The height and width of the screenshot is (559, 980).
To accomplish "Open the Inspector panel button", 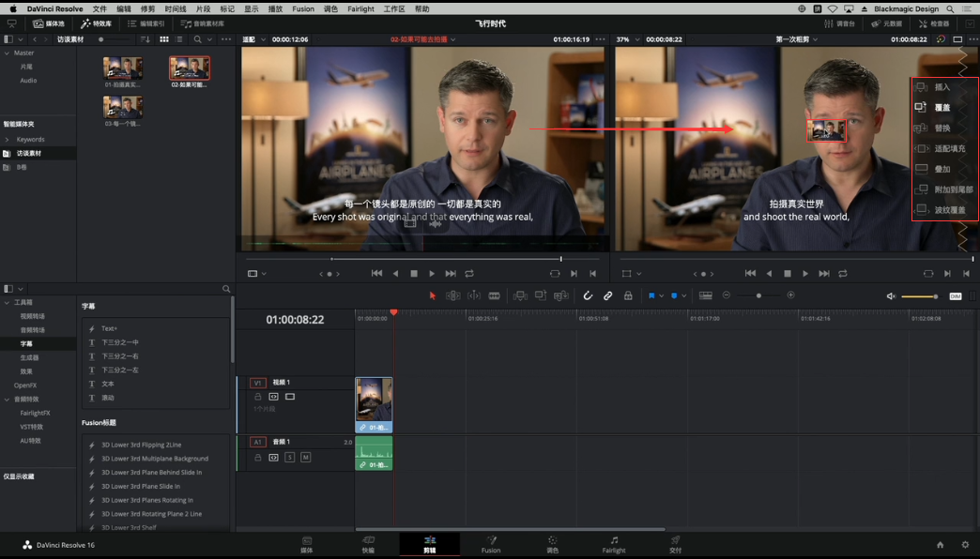I will (934, 23).
